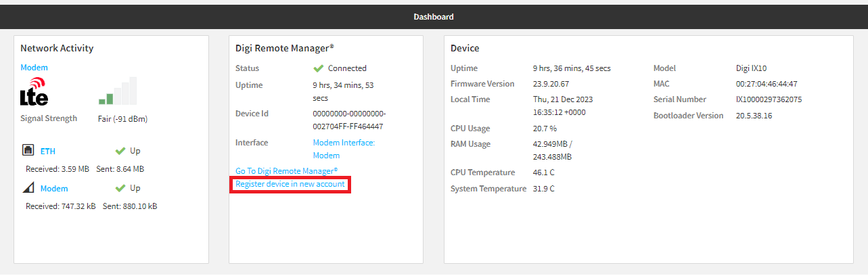
Task: Open the Modem link under Network Activity
Action: point(34,68)
